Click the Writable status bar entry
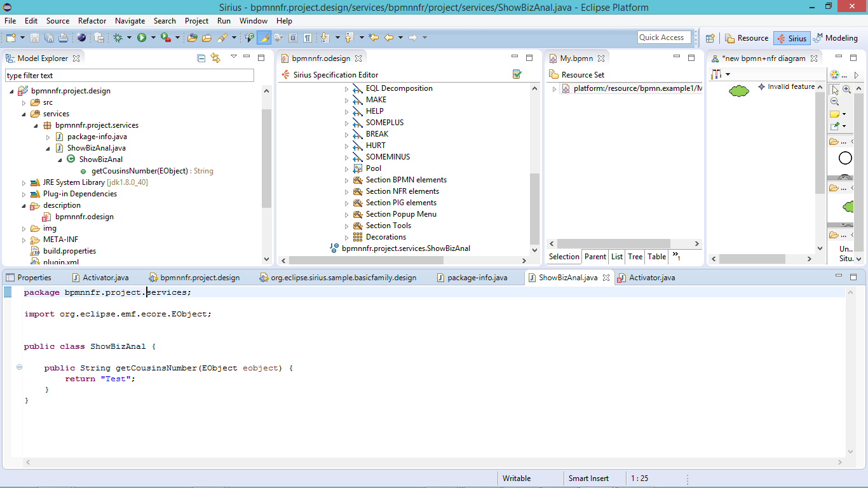868x488 pixels. 517,478
